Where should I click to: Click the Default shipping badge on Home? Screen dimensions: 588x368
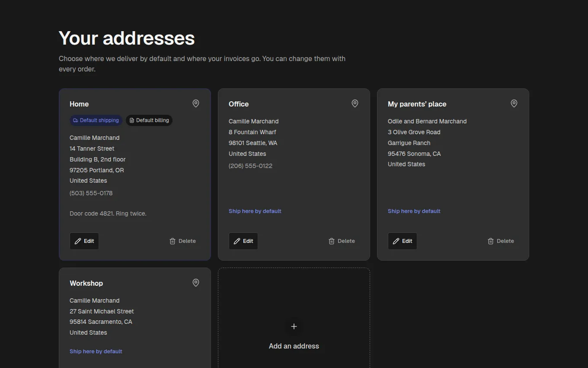[x=96, y=120]
